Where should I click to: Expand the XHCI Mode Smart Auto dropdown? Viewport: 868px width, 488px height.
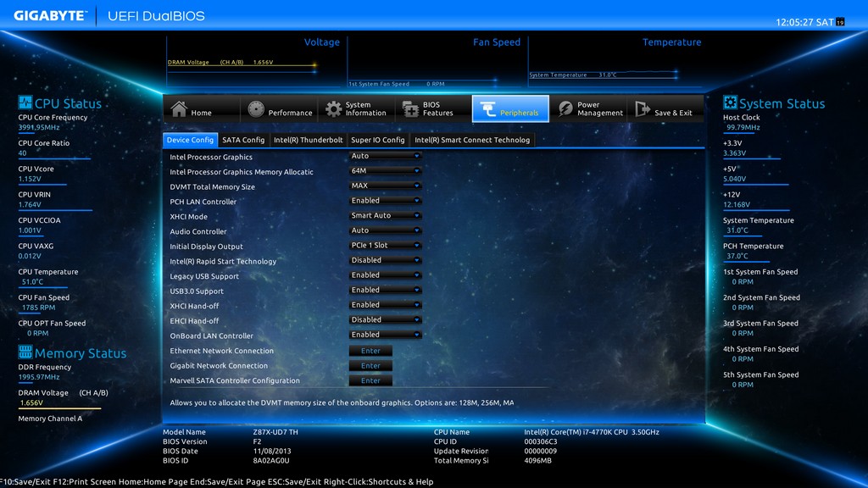(386, 216)
